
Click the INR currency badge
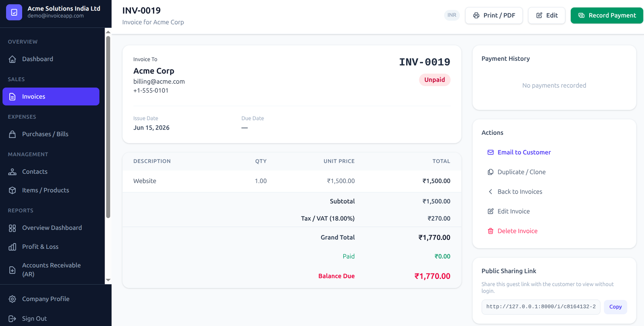click(452, 15)
